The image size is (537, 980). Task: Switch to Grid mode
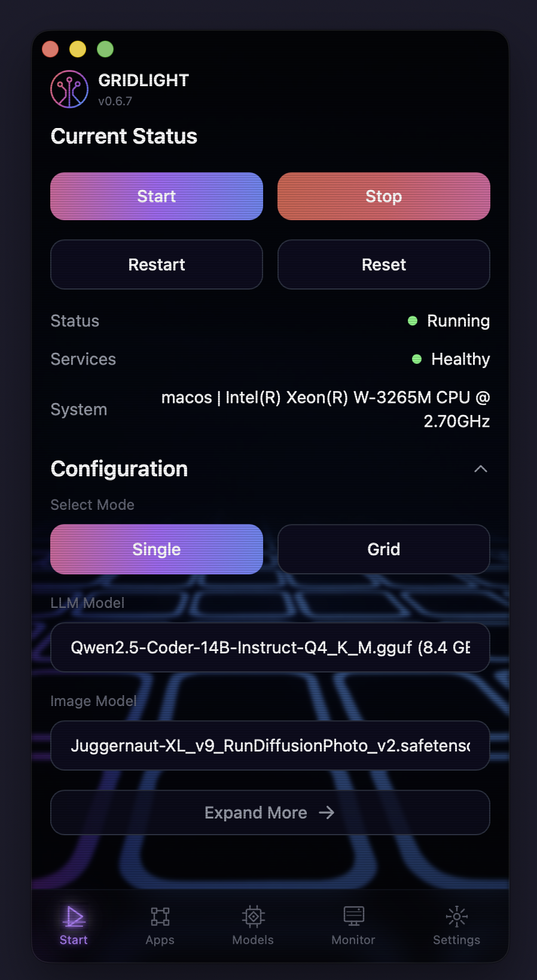coord(383,549)
